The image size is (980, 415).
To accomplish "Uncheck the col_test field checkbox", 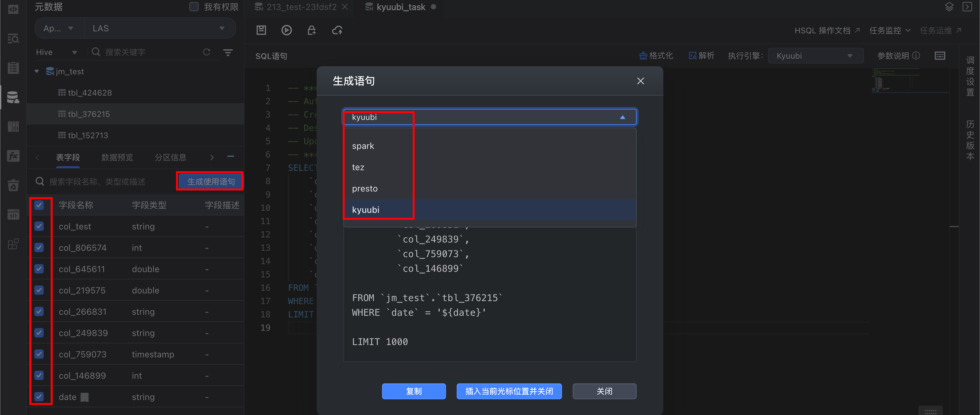I will pyautogui.click(x=39, y=226).
